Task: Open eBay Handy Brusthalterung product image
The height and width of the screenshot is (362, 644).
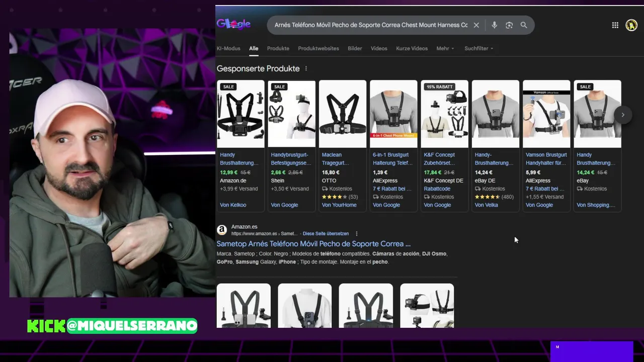Action: 598,114
